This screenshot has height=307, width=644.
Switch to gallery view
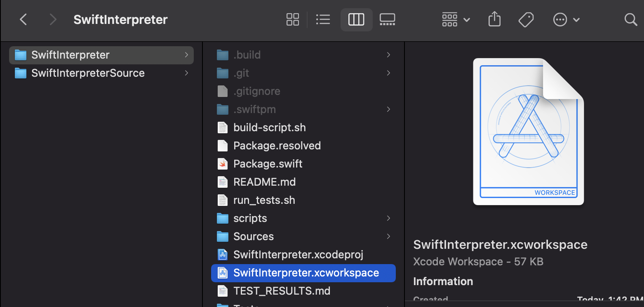388,19
